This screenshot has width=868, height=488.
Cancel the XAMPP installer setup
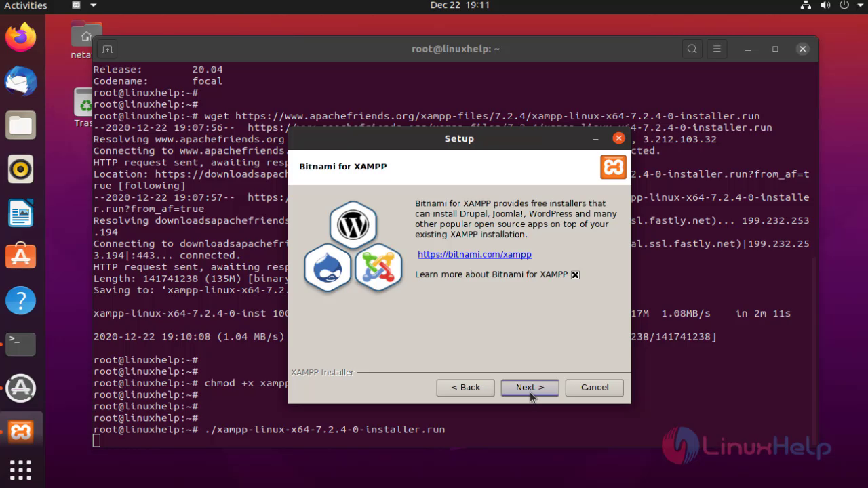point(594,388)
